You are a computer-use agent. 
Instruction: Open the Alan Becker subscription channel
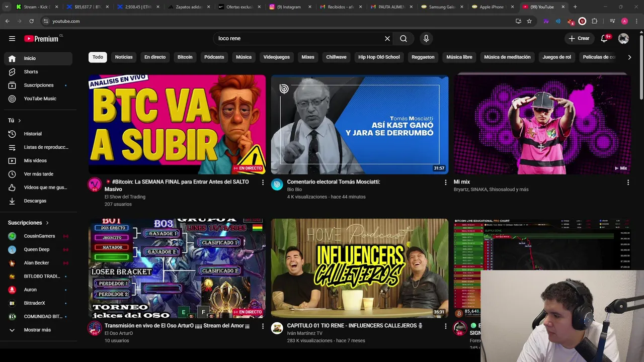pyautogui.click(x=38, y=263)
